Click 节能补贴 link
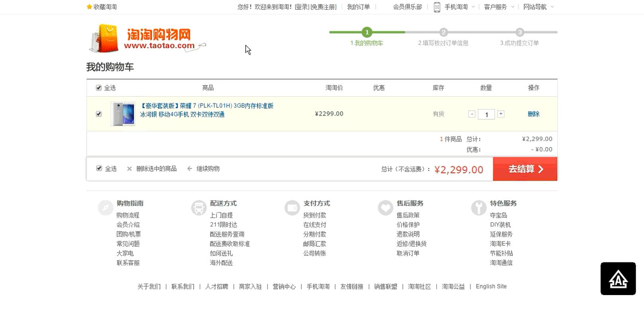The image size is (644, 309). pyautogui.click(x=501, y=253)
